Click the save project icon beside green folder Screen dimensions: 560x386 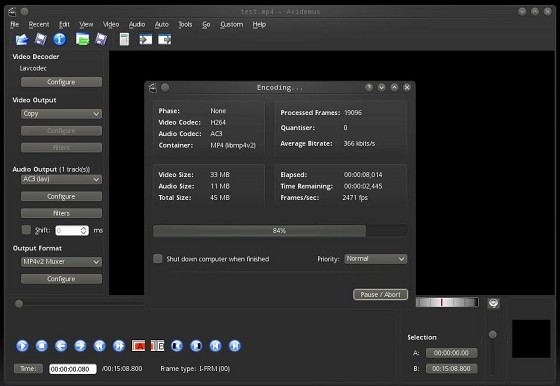(101, 39)
